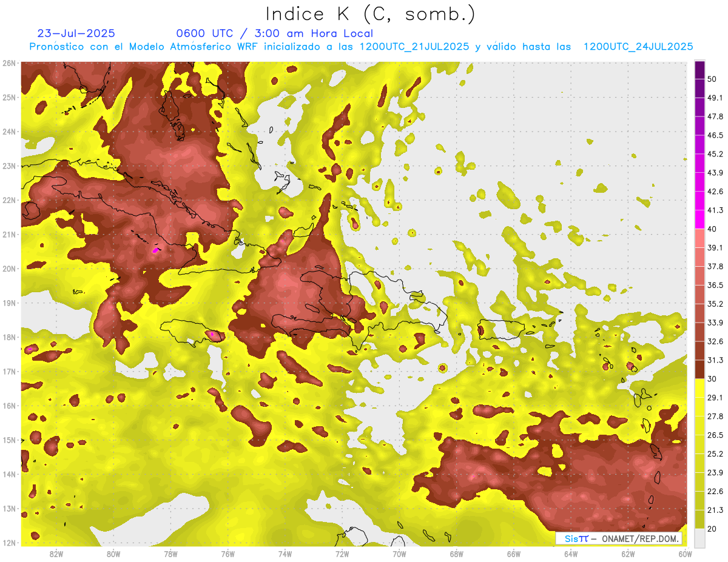Click colorbar value 31.3
This screenshot has width=728, height=562.
coord(715,360)
